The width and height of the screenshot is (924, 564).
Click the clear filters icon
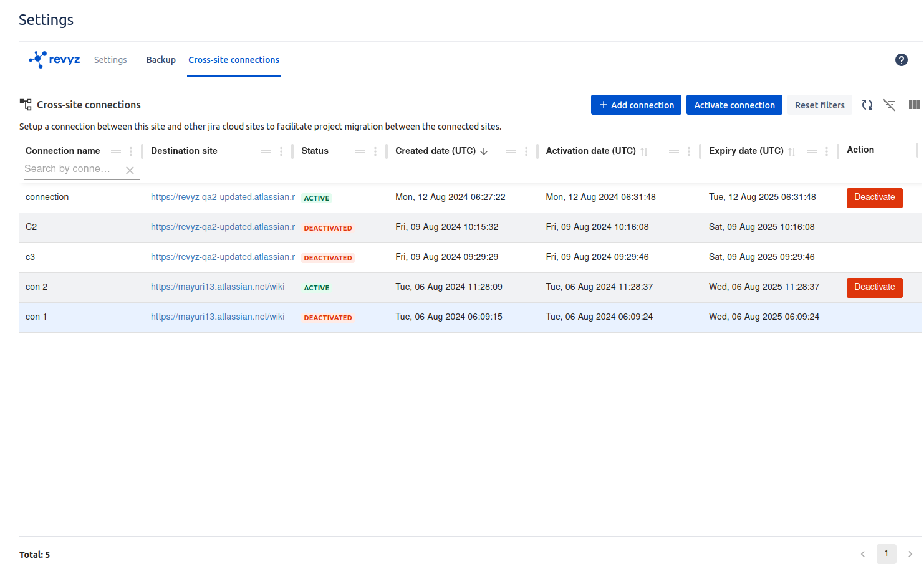tap(890, 105)
